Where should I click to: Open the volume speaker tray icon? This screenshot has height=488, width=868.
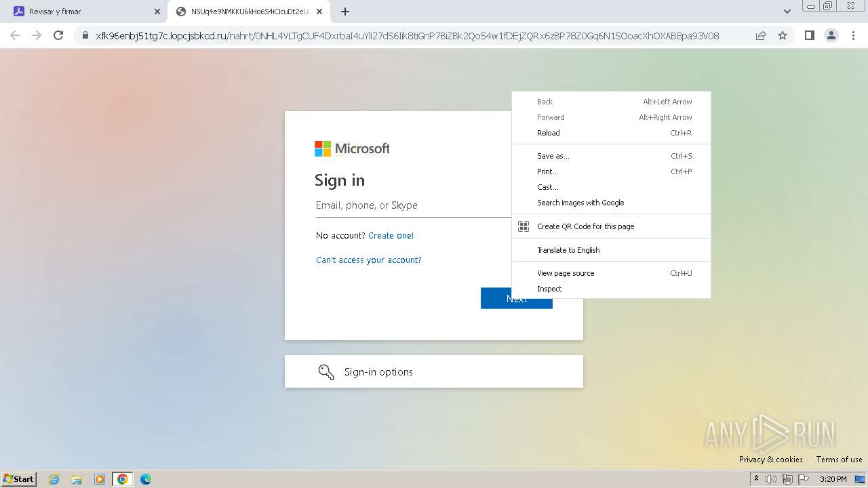pos(771,479)
